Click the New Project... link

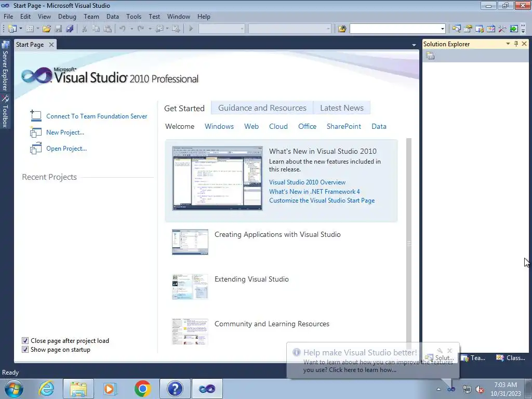tap(65, 132)
